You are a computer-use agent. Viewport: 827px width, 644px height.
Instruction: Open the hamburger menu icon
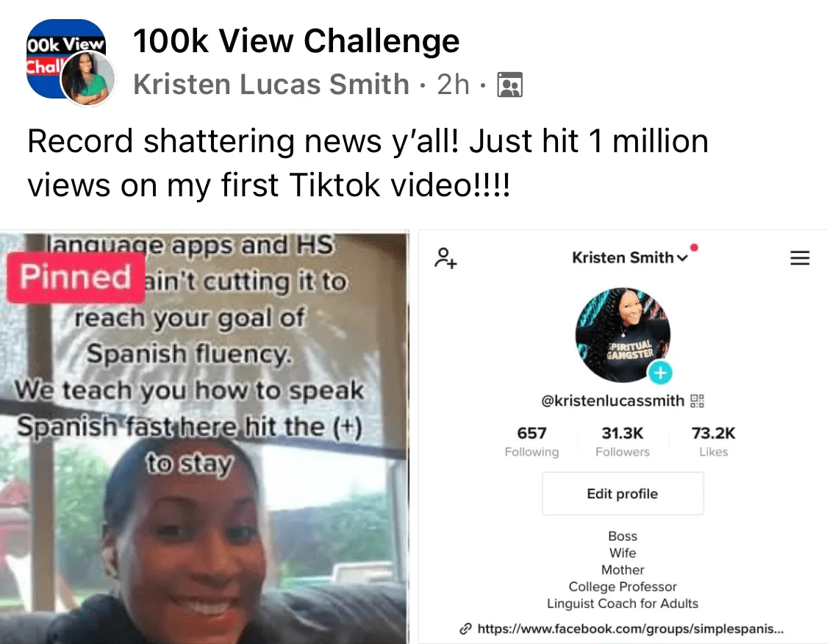coord(800,258)
